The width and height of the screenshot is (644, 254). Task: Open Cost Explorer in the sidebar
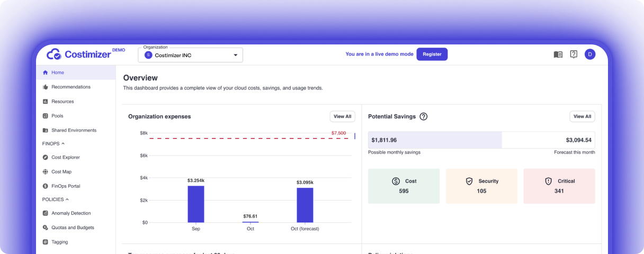[x=66, y=157]
